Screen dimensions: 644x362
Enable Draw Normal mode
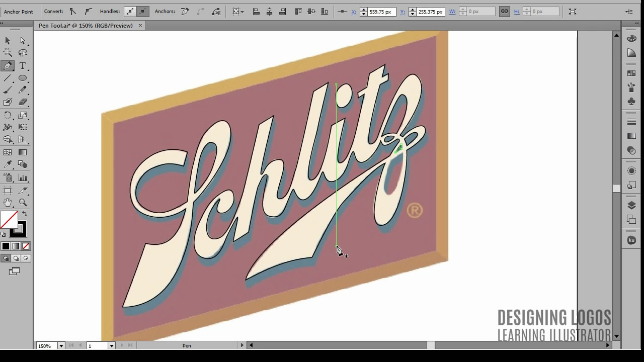[x=6, y=258]
